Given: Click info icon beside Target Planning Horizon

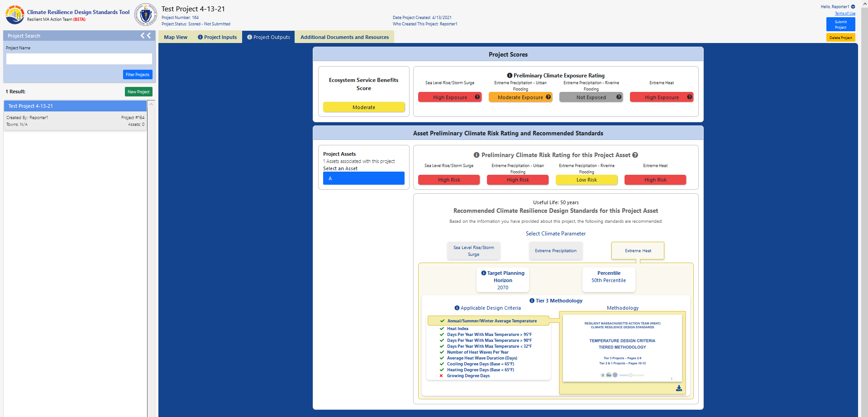Looking at the screenshot, I should tap(484, 273).
